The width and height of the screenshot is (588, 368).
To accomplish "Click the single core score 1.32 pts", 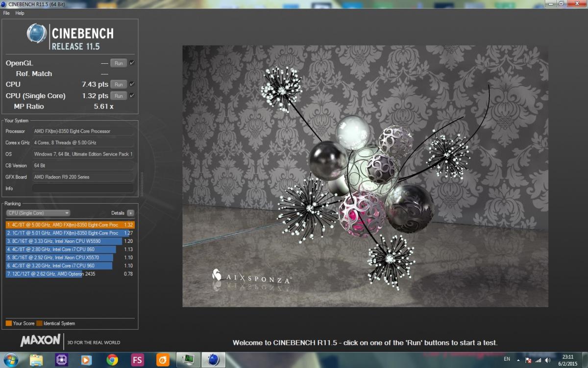I will click(x=95, y=96).
